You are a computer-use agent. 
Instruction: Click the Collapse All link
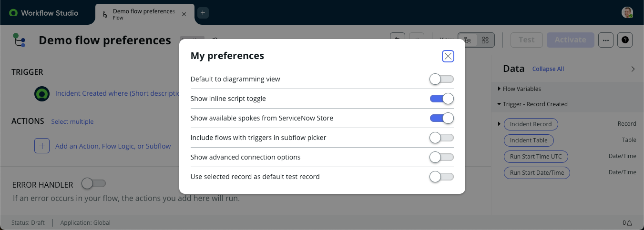point(548,69)
